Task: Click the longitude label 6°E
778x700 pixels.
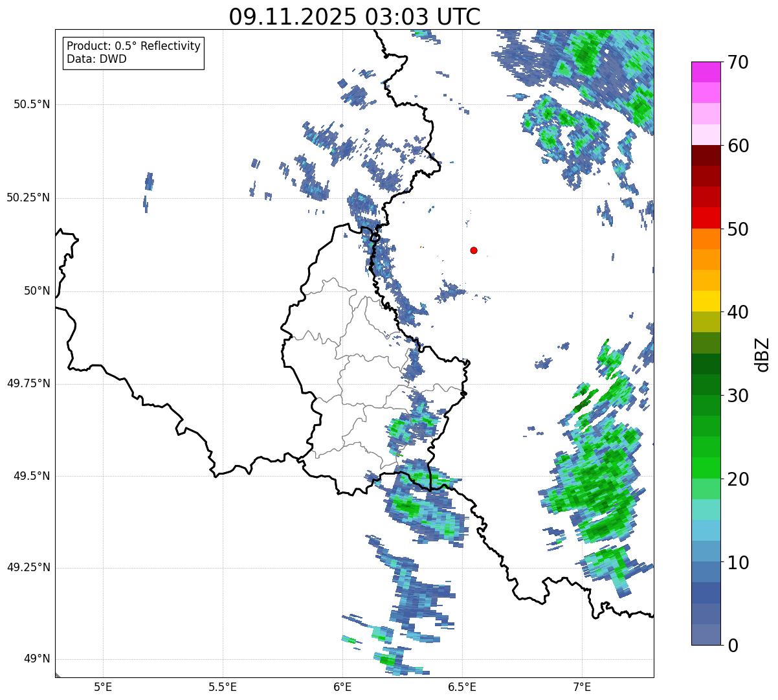Action: coord(342,687)
